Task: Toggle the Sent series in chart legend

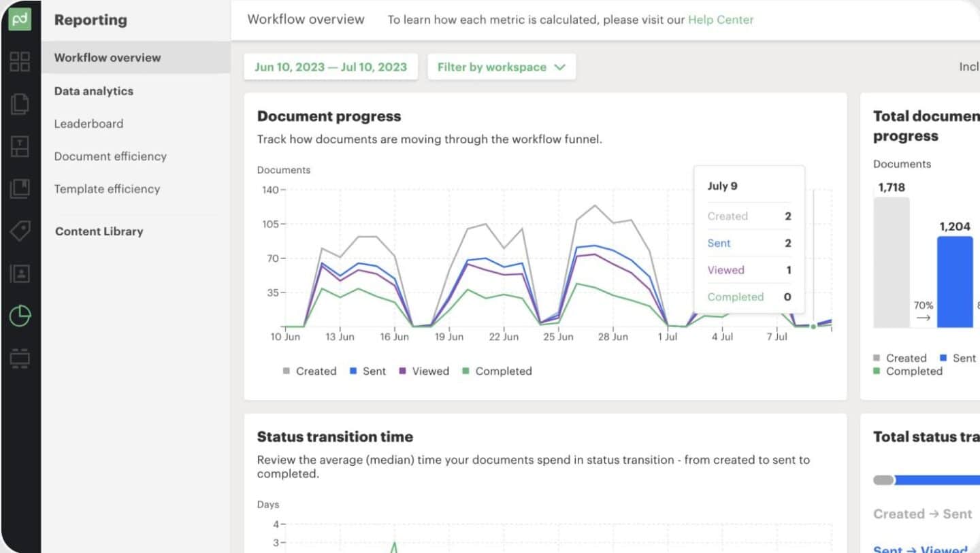Action: pos(367,371)
